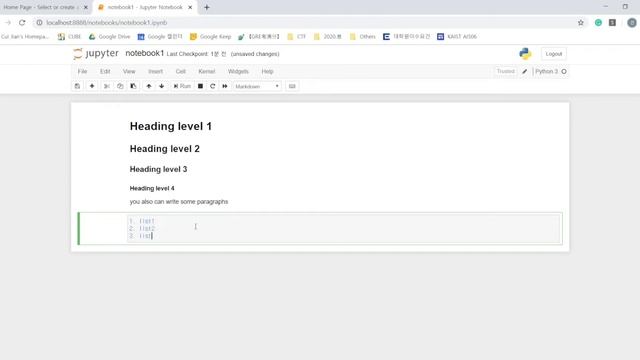Open the Insert menu
This screenshot has height=360, width=640.
coord(156,71)
